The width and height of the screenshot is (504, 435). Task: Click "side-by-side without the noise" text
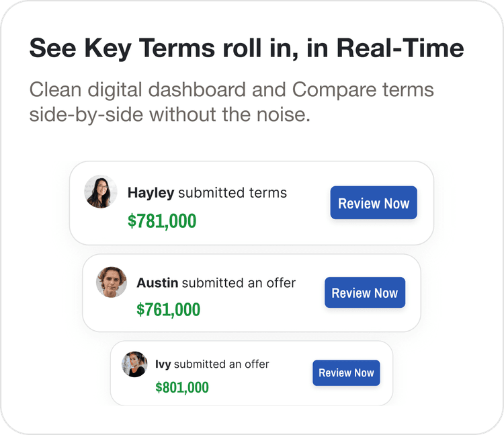pos(169,114)
